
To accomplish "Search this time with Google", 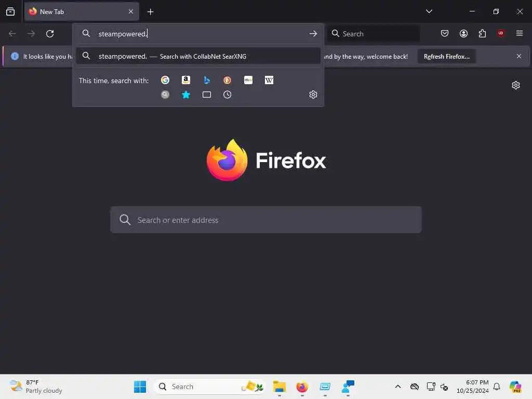I will click(x=165, y=80).
